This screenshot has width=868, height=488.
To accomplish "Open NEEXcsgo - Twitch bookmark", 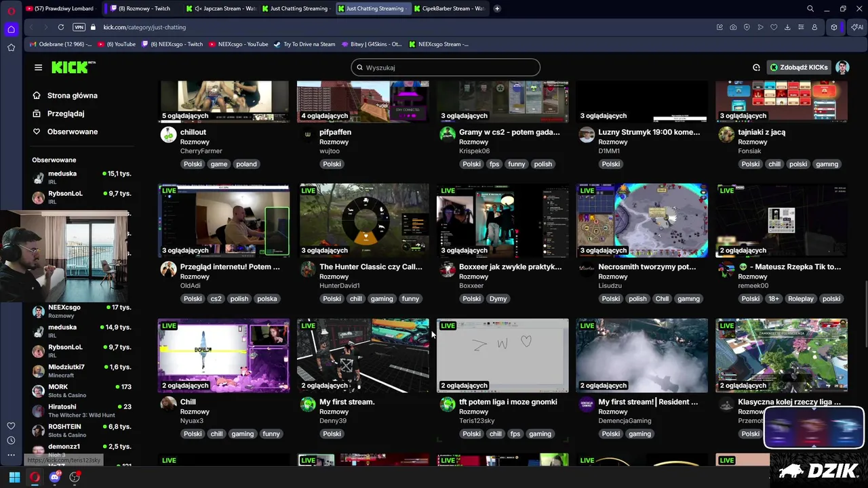I will (x=172, y=44).
